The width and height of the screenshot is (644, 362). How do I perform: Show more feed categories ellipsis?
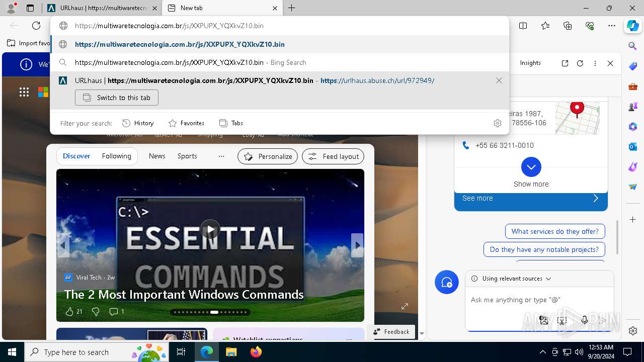click(x=221, y=156)
